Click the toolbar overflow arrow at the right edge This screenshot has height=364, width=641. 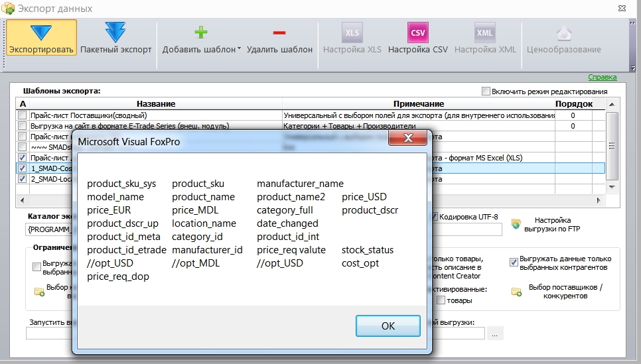coord(632,68)
